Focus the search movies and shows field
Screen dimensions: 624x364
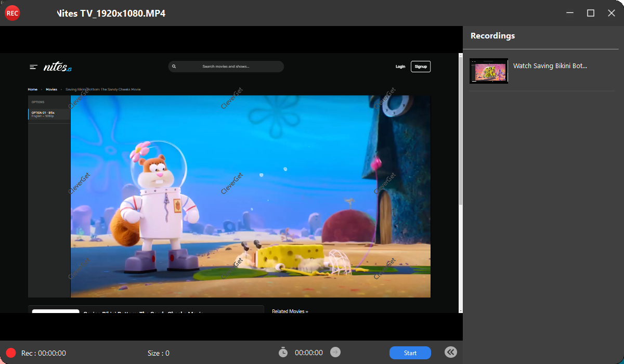click(x=226, y=67)
